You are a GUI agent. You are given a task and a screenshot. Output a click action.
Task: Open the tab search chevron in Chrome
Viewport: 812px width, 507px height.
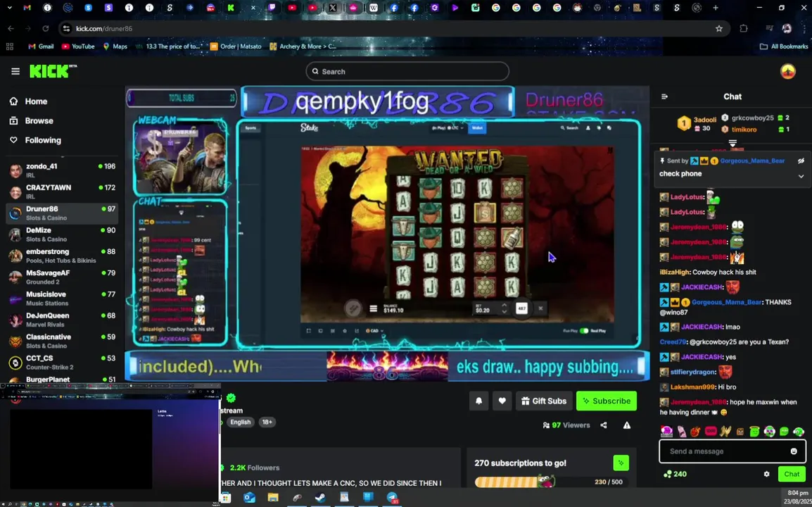pyautogui.click(x=9, y=8)
